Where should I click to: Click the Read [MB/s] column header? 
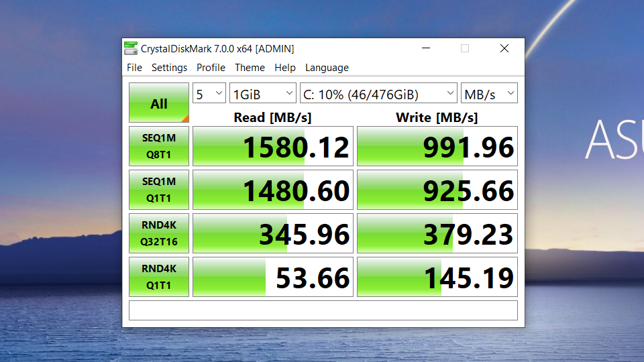click(273, 117)
